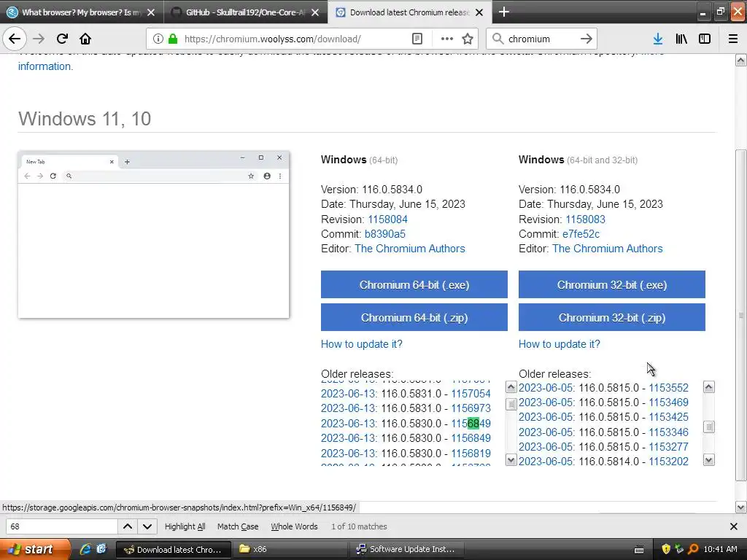Select the Download latest Chromium tab
Screen dimensions: 747x560
tap(410, 12)
